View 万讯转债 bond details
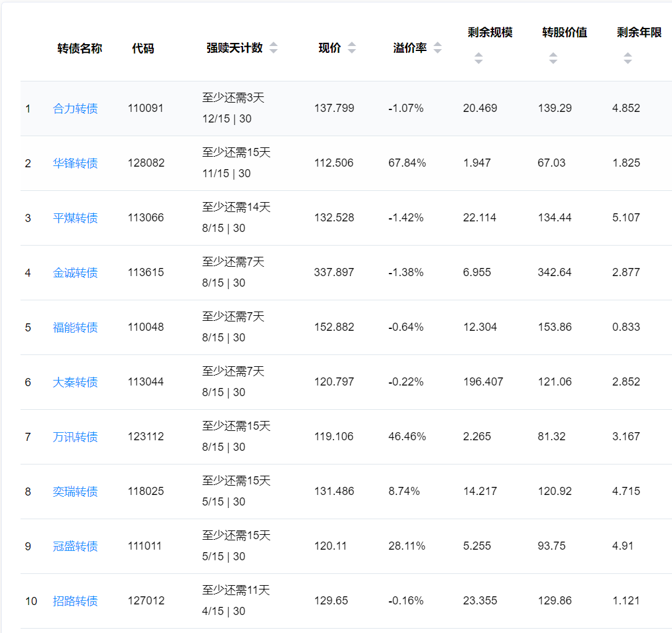This screenshot has height=633, width=672. click(x=75, y=437)
